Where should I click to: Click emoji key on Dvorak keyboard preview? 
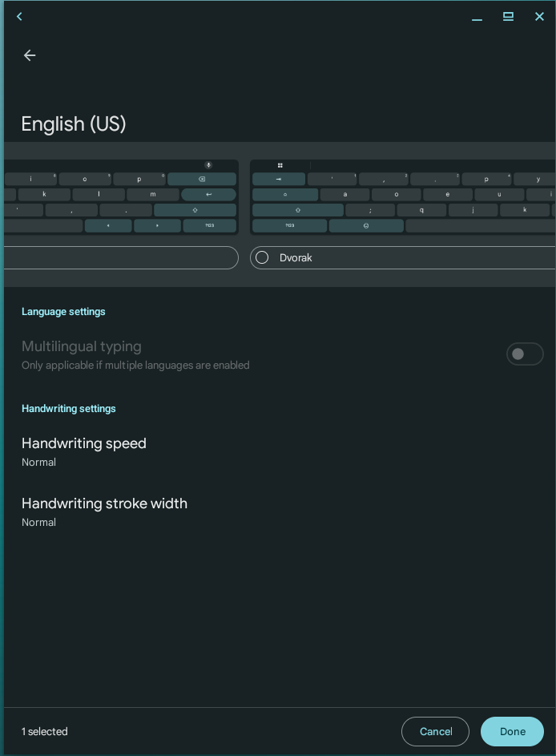pos(366,226)
